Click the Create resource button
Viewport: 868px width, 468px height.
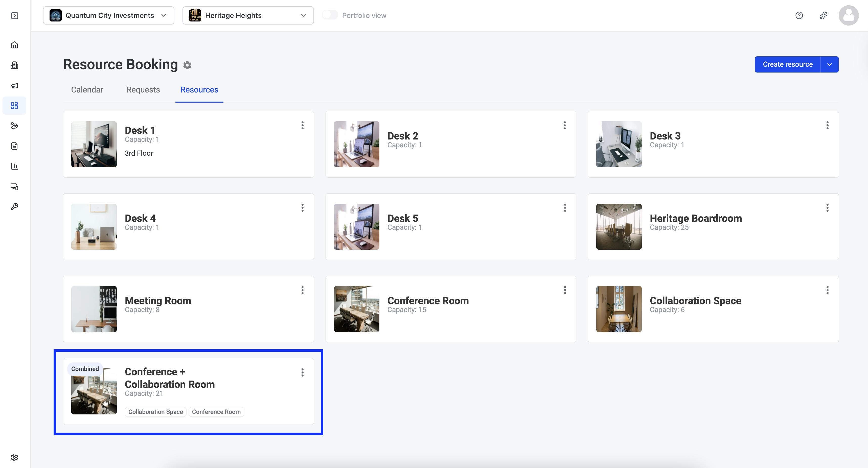coord(788,64)
